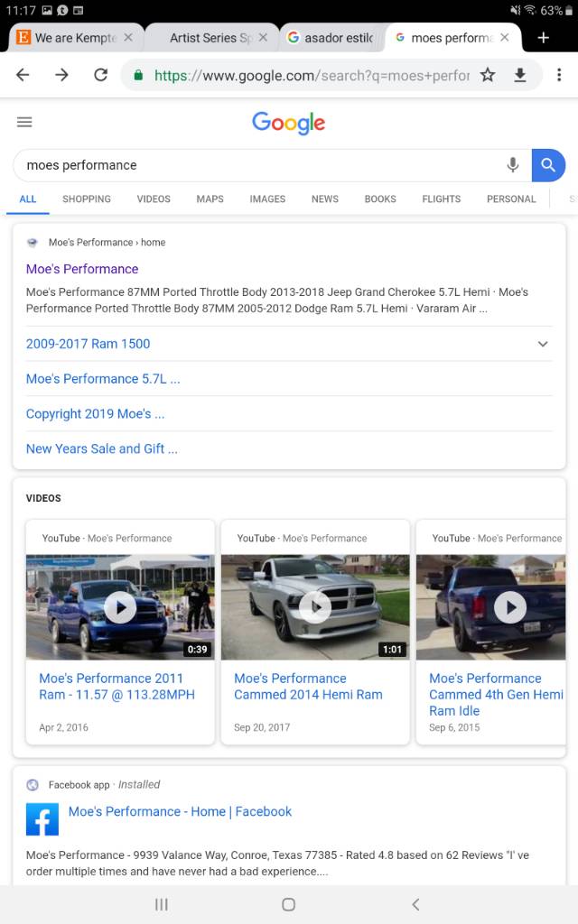
Task: Close the 'moes performa' tab
Action: click(x=504, y=38)
